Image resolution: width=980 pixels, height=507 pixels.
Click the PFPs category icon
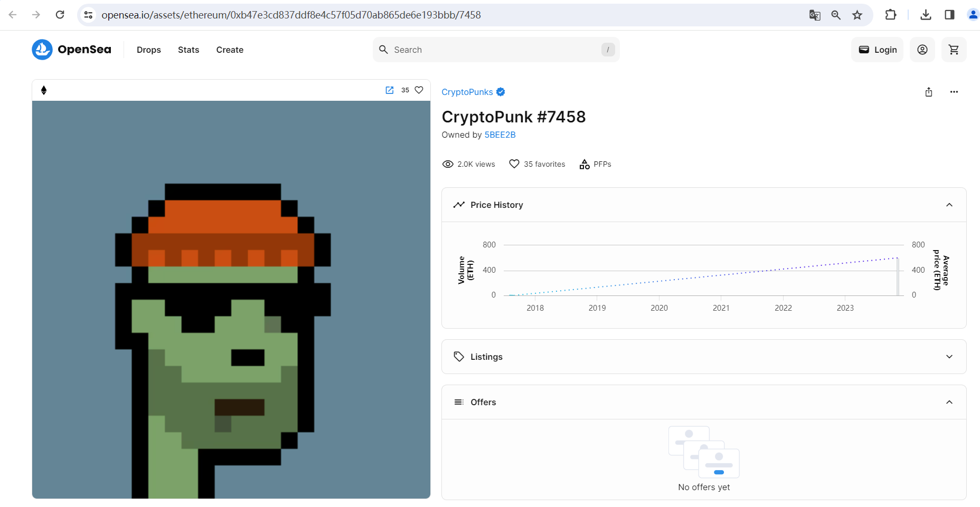click(x=585, y=164)
